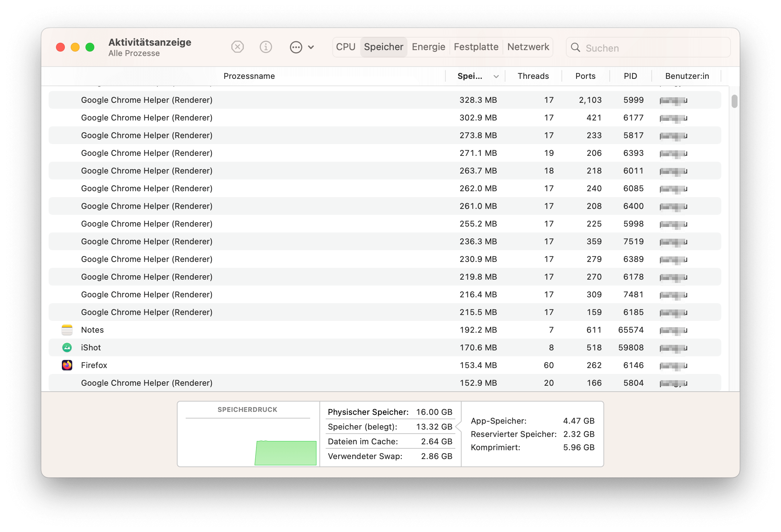781x532 pixels.
Task: Click the Speicherdruck memory pressure graph
Action: (x=248, y=434)
